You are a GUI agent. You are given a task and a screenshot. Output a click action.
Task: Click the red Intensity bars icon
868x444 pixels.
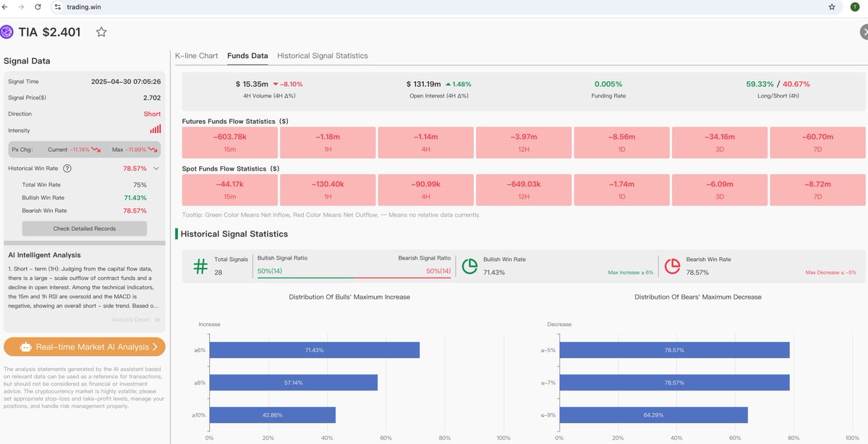156,129
